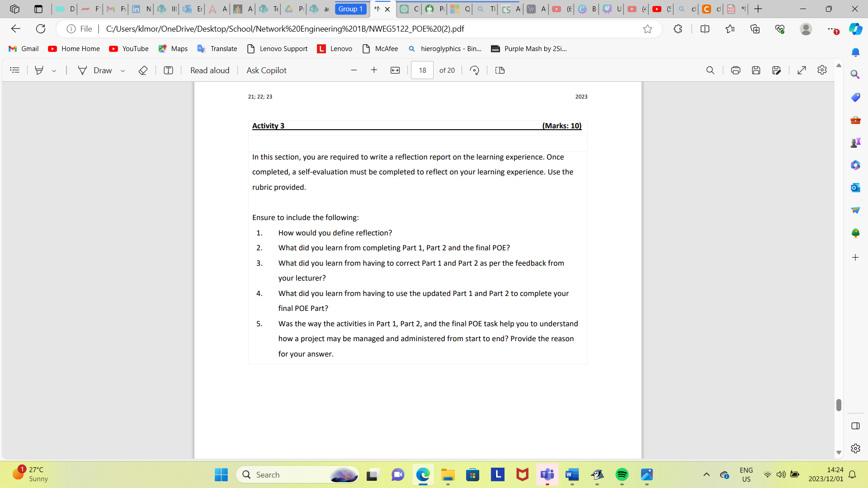Toggle the Draw tool on
Image resolution: width=868 pixels, height=488 pixels.
[97, 70]
